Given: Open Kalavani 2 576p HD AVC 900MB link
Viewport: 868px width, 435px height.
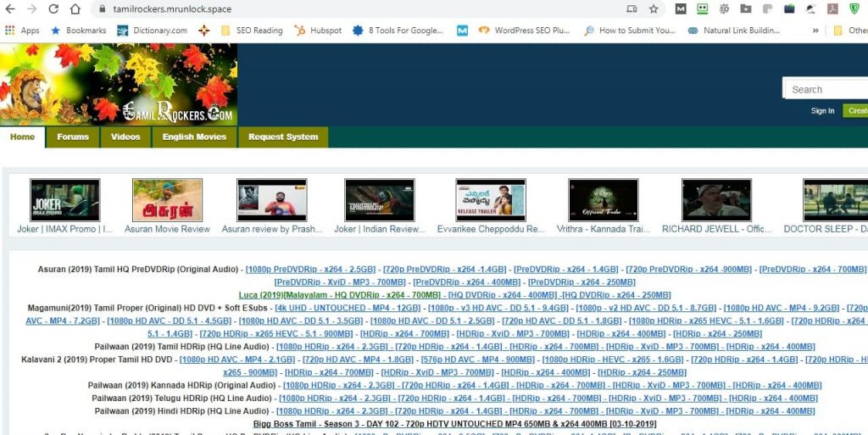Looking at the screenshot, I should coord(478,360).
